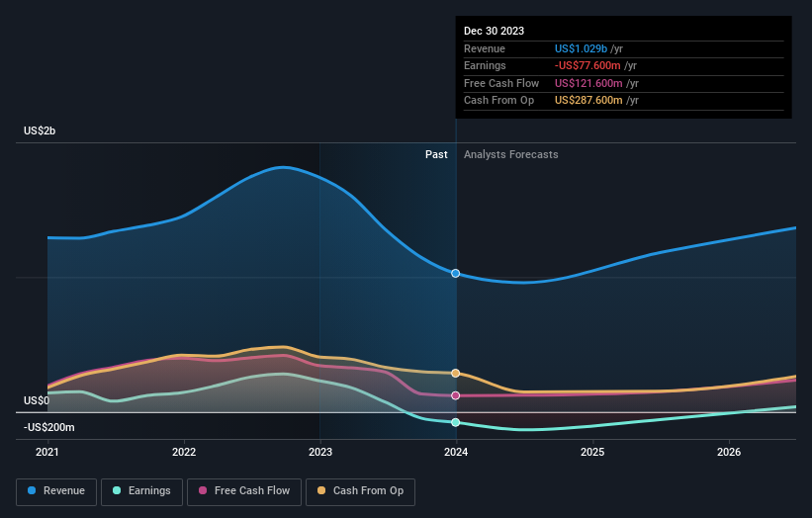Toggle the Revenue legend button
This screenshot has height=518, width=812.
(x=56, y=491)
